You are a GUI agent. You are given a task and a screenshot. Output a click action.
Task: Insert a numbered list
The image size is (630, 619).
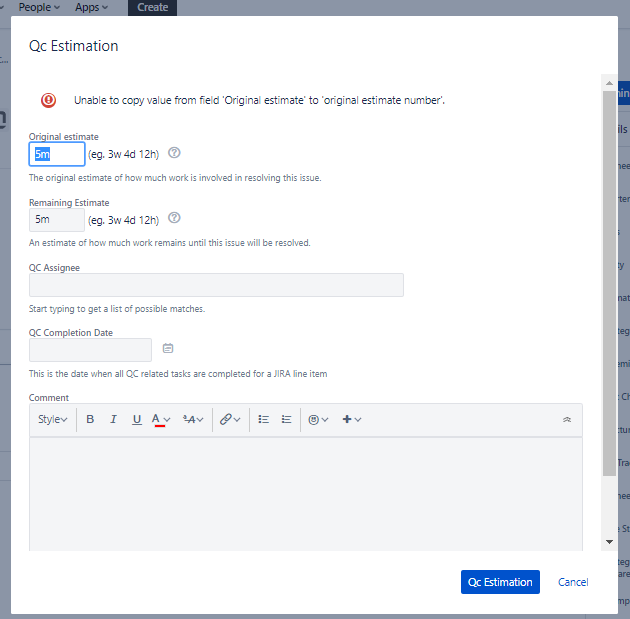[286, 419]
